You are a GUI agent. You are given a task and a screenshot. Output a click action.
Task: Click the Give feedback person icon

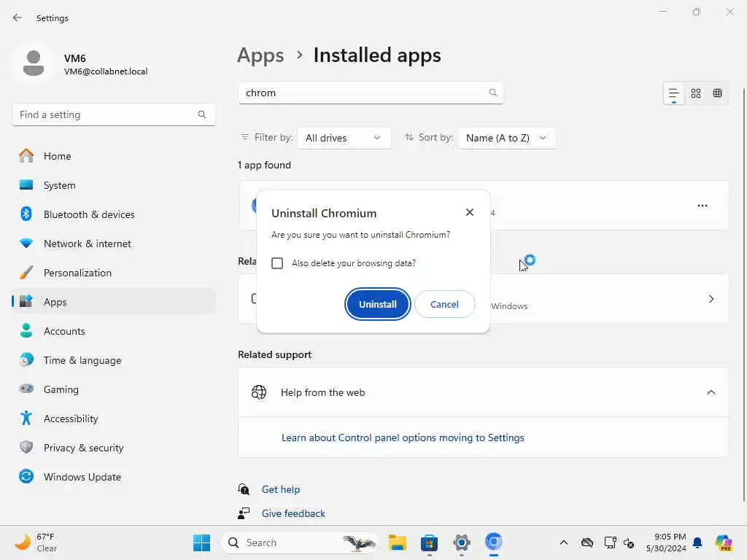coord(244,513)
